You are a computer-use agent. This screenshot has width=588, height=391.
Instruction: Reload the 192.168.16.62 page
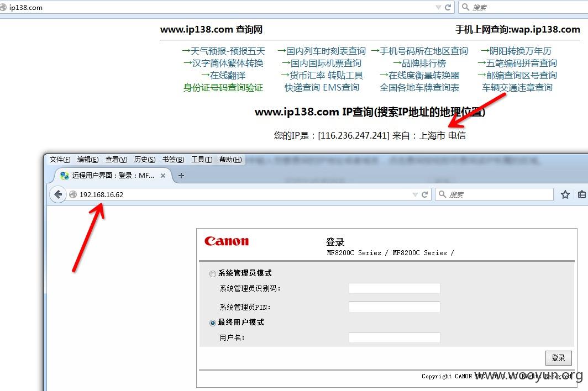pyautogui.click(x=424, y=194)
